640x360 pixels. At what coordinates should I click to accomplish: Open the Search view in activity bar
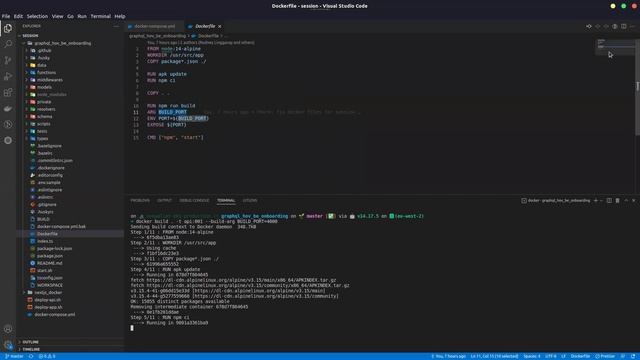8,44
